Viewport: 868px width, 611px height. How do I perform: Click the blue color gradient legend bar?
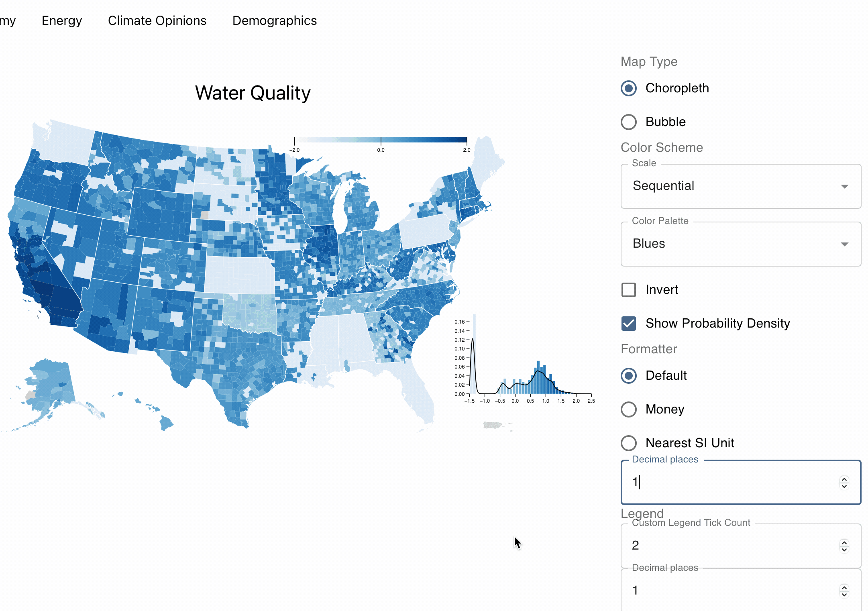click(381, 140)
